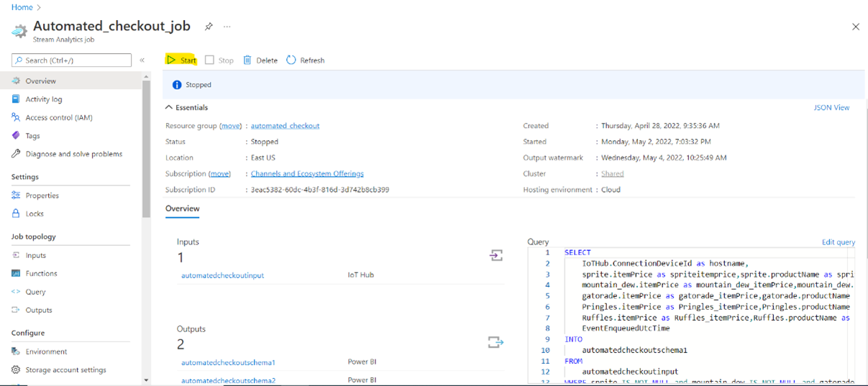Click the add input icon
The width and height of the screenshot is (868, 386).
point(496,255)
